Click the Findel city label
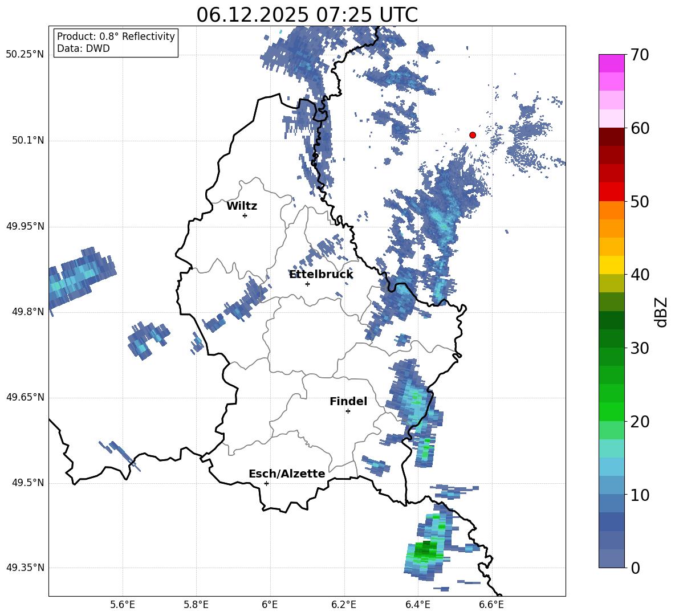The image size is (675, 616). tap(348, 401)
